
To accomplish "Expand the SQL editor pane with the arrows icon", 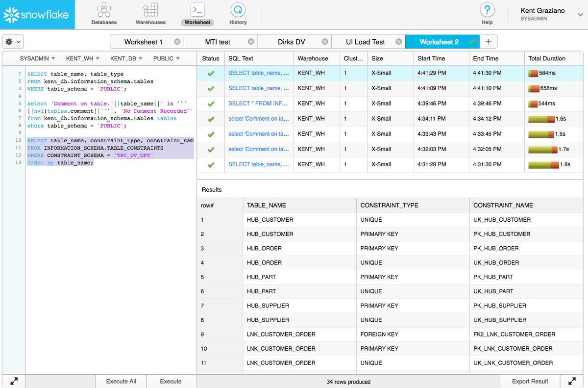I will tap(14, 381).
